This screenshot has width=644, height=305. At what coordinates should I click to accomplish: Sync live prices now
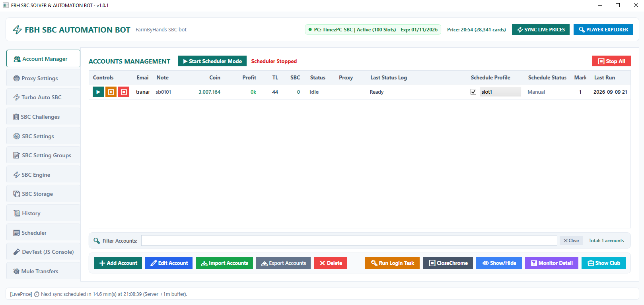(541, 29)
